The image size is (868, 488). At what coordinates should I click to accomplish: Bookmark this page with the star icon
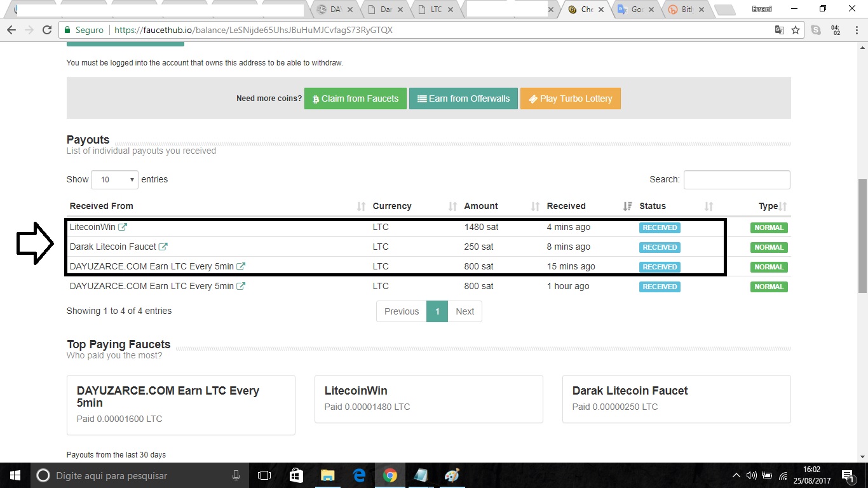pos(796,30)
